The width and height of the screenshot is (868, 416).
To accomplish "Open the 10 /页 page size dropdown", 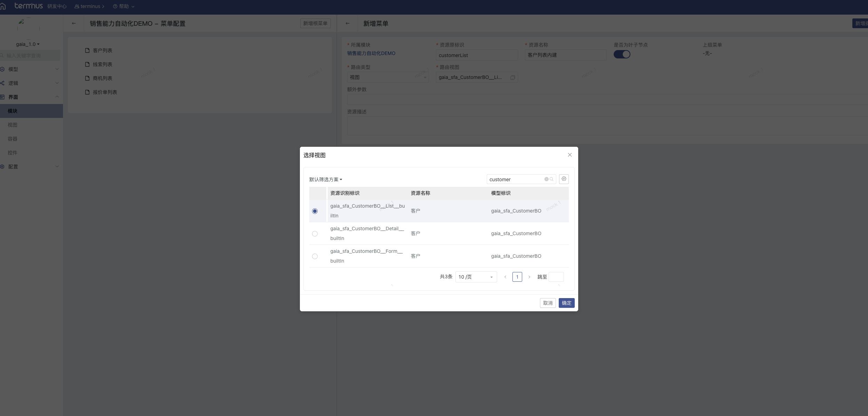I will click(x=476, y=277).
